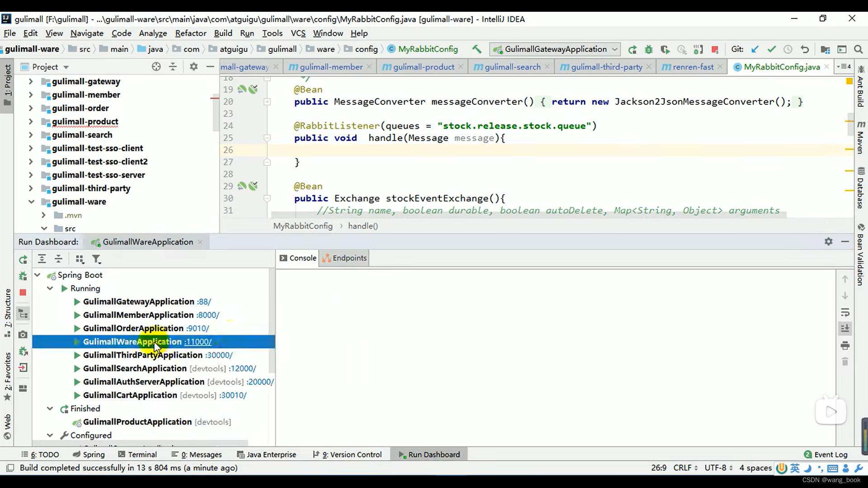Click the camera thread dump icon
The image size is (868, 488).
[23, 334]
